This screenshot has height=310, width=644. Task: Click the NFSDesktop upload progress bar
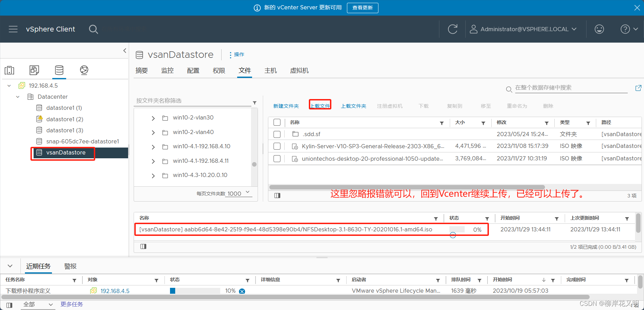point(457,229)
